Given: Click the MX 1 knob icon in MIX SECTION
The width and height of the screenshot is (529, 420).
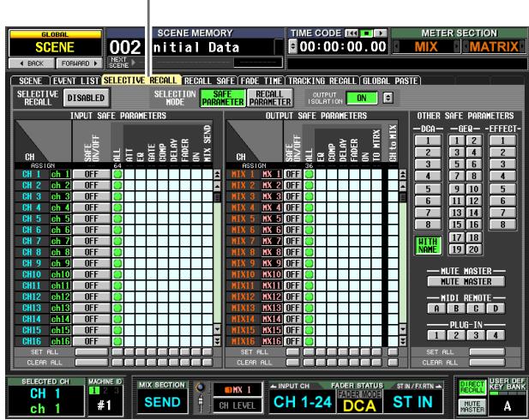Looking at the screenshot, I should [201, 387].
